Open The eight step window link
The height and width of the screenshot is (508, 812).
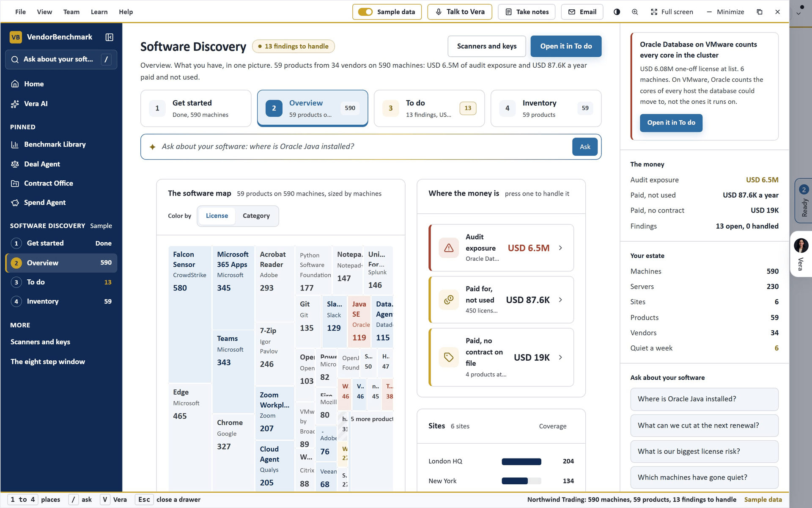click(x=48, y=362)
